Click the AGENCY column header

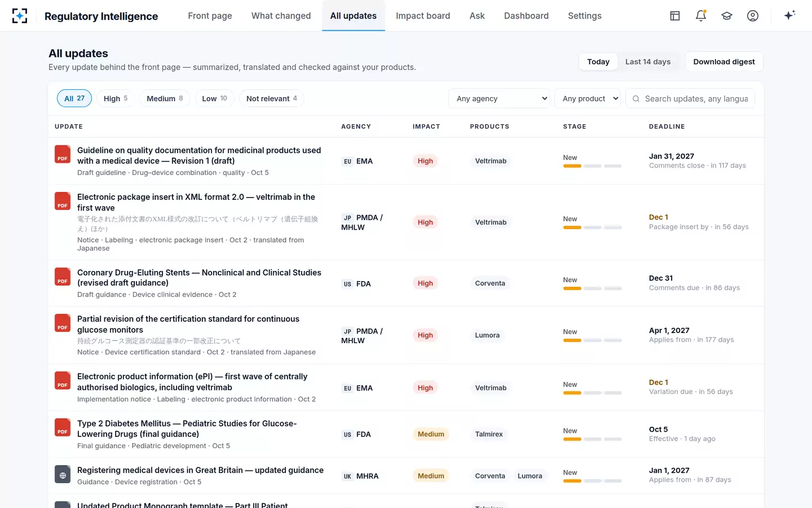[x=356, y=126]
